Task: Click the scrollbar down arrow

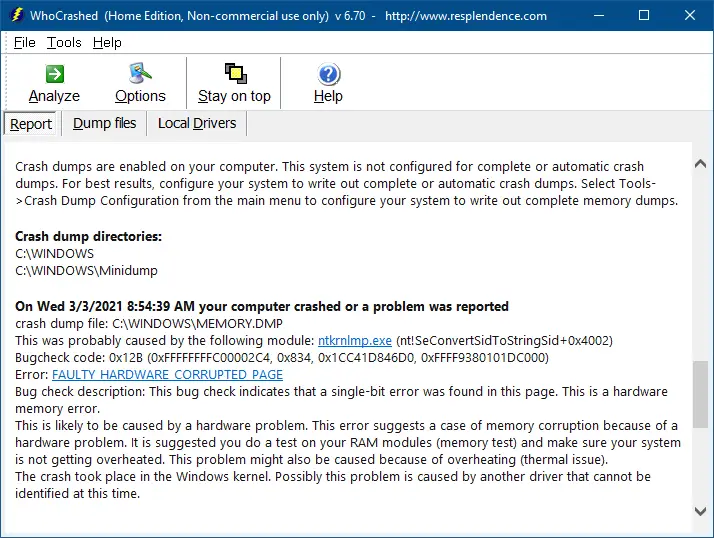Action: pos(701,511)
